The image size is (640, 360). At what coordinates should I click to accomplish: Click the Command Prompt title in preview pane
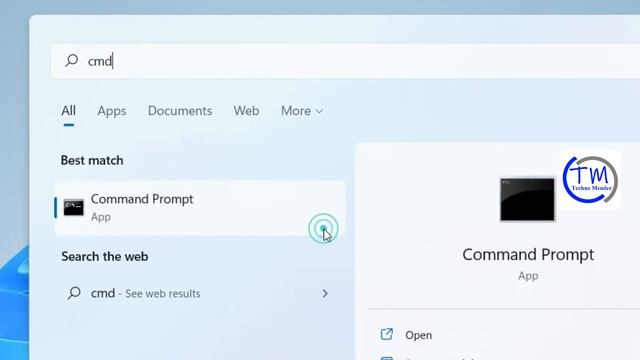coord(528,255)
